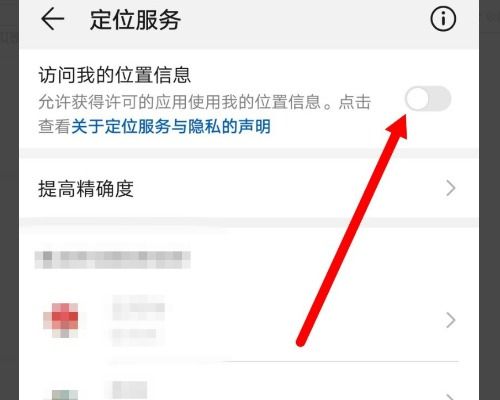Viewport: 500px width, 400px height.
Task: Go back using the arrow beside 定位服务
Action: click(52, 19)
